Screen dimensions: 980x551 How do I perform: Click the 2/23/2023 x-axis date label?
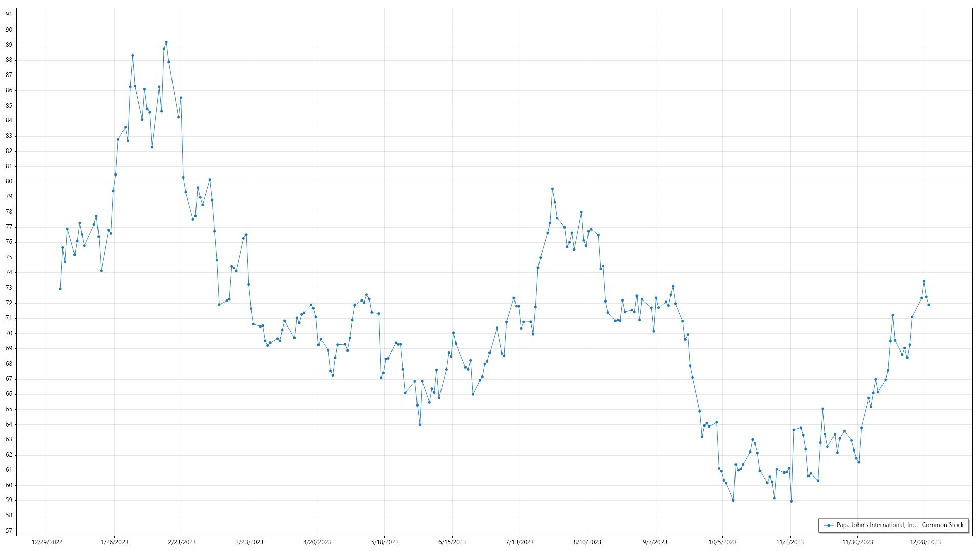point(182,542)
